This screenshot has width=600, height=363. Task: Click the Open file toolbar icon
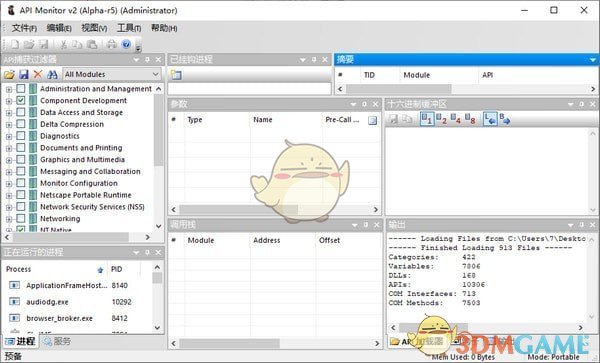[29, 44]
